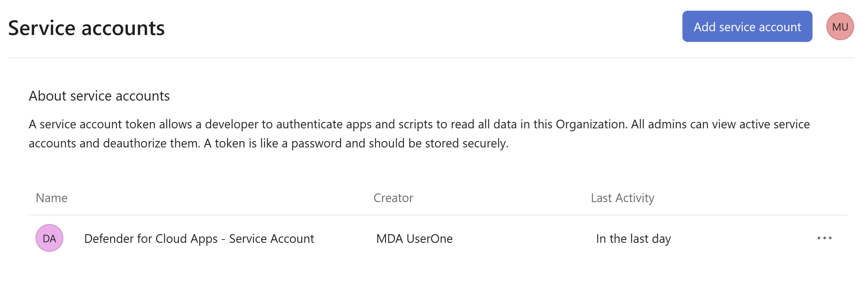Select the Name column header label
Viewport: 868px width, 305px height.
[51, 198]
